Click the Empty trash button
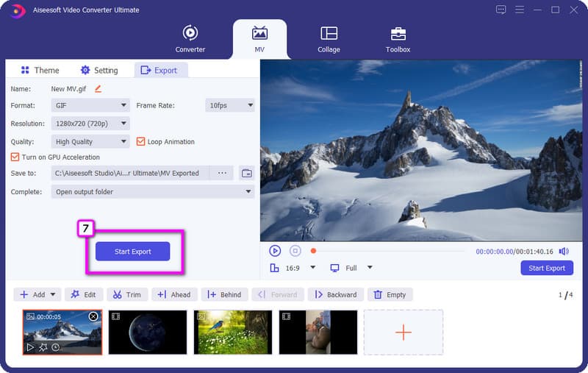 coord(390,294)
